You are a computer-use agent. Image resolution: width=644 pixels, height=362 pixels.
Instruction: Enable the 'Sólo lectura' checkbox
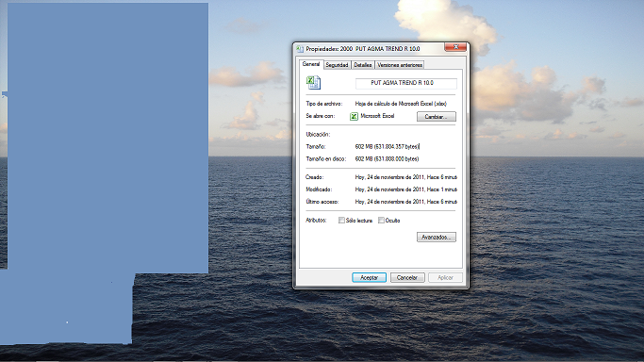pyautogui.click(x=341, y=221)
